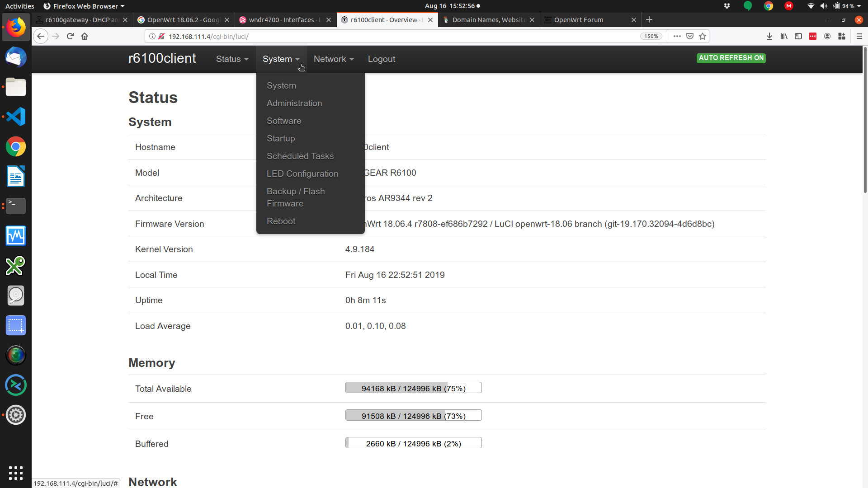Viewport: 868px width, 488px height.
Task: Click the r6100client brand link
Action: pos(162,58)
